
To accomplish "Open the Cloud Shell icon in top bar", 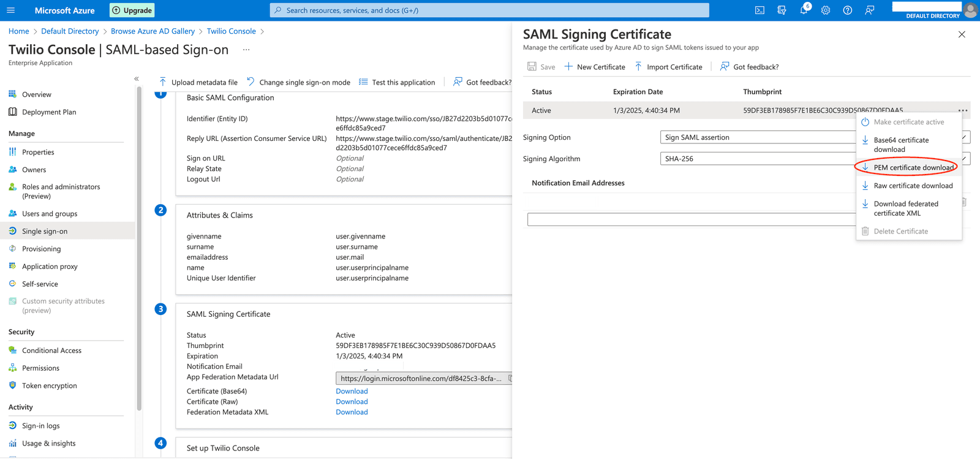I will point(759,10).
